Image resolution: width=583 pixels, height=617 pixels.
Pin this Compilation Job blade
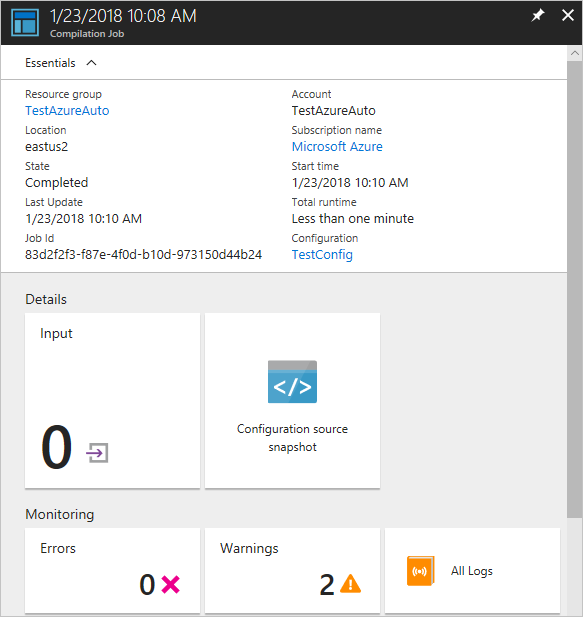(x=537, y=16)
